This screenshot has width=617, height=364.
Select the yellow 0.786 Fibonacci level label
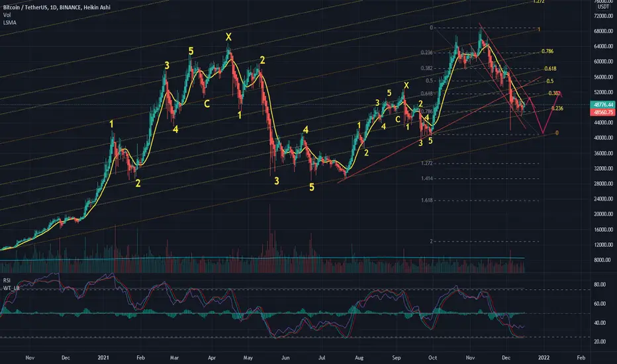(547, 51)
